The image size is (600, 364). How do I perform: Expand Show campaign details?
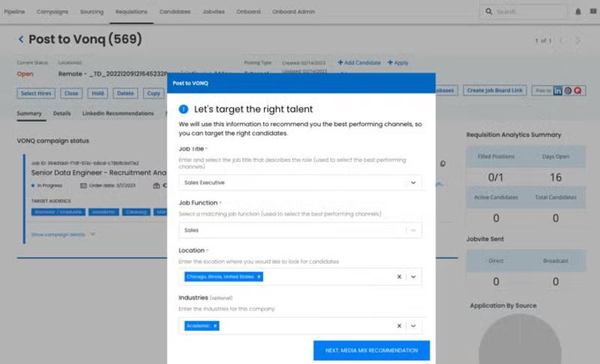tap(63, 234)
